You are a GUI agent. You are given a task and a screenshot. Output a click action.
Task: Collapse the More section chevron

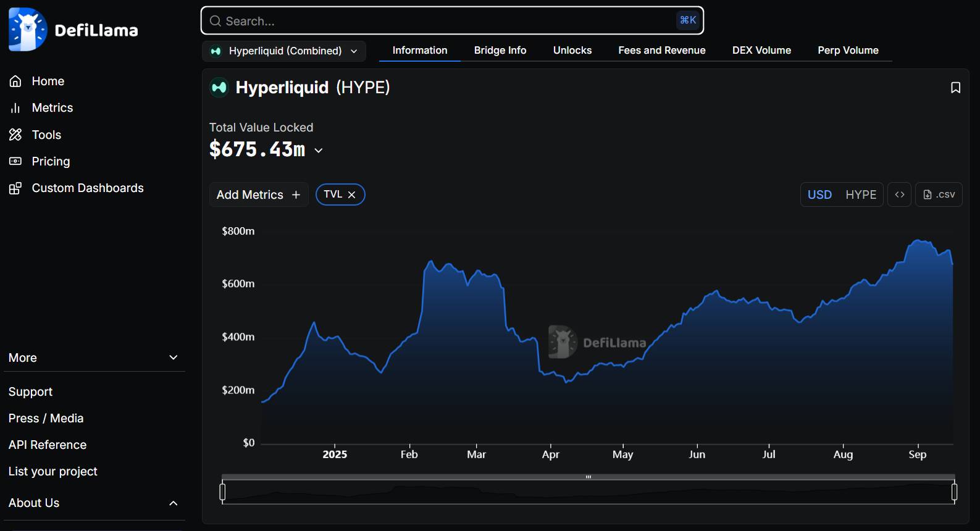[174, 357]
